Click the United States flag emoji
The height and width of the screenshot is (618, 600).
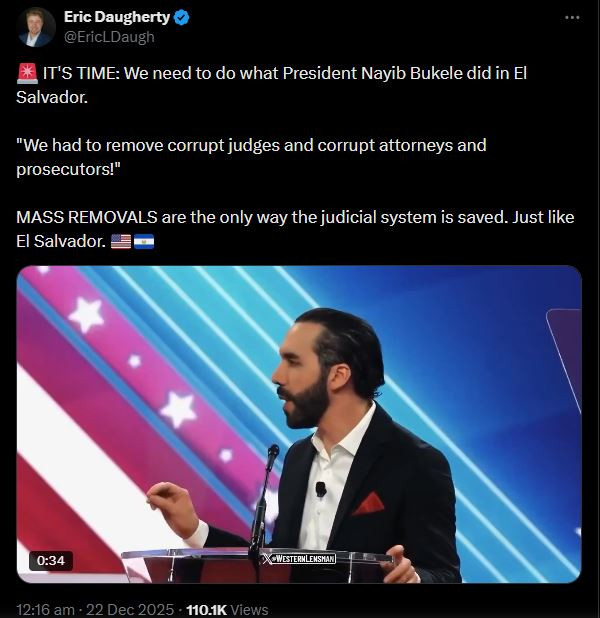(x=121, y=241)
